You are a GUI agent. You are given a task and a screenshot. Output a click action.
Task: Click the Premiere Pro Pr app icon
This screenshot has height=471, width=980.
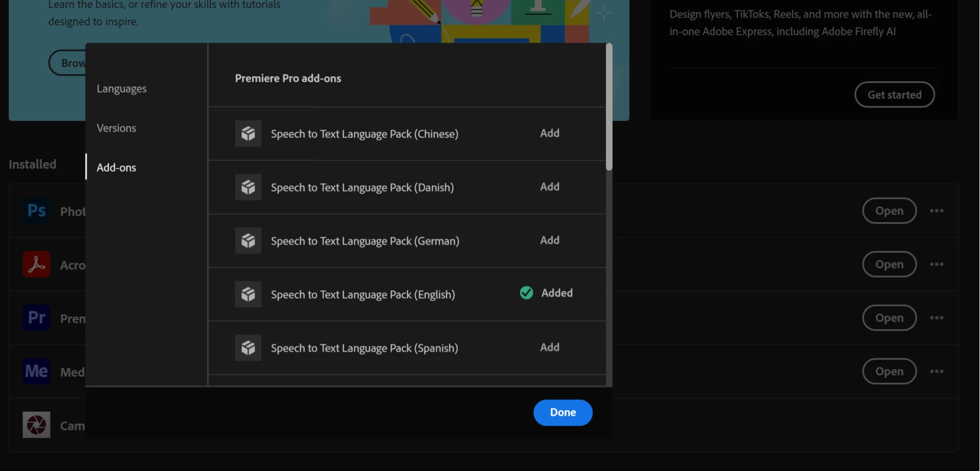pos(36,317)
